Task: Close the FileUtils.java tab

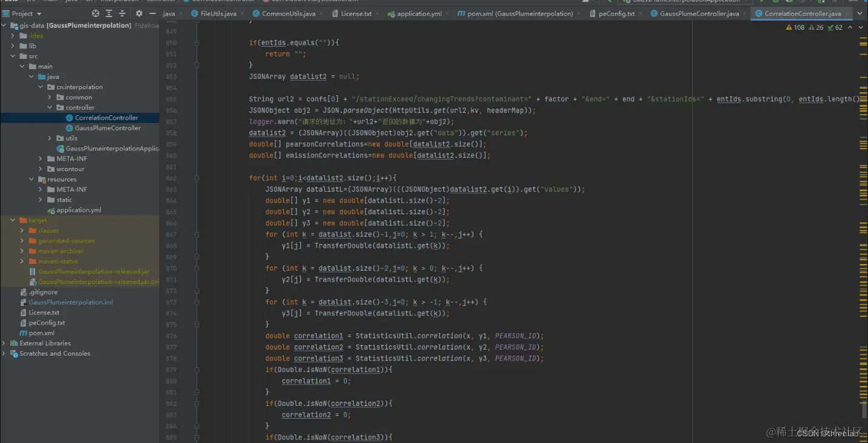Action: 243,13
